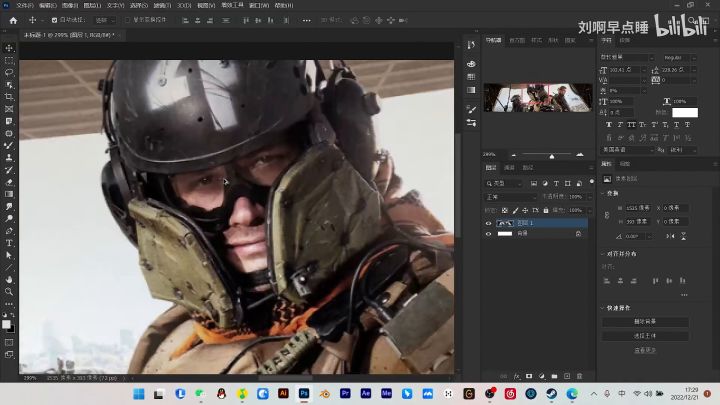Screen dimensions: 720x405
Task: Select the Clone Stamp tool
Action: [x=9, y=158]
